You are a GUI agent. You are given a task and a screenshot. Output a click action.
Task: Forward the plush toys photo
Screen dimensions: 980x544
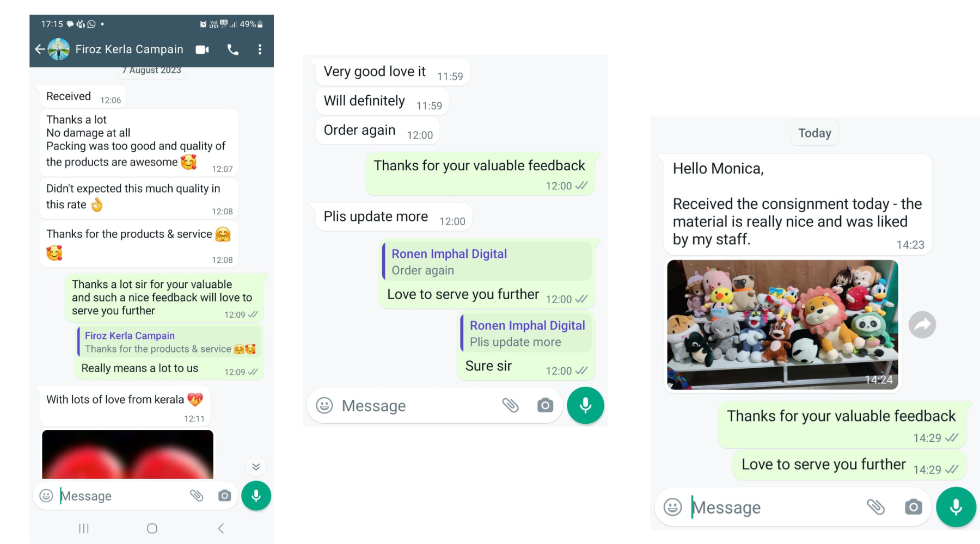[x=922, y=325]
